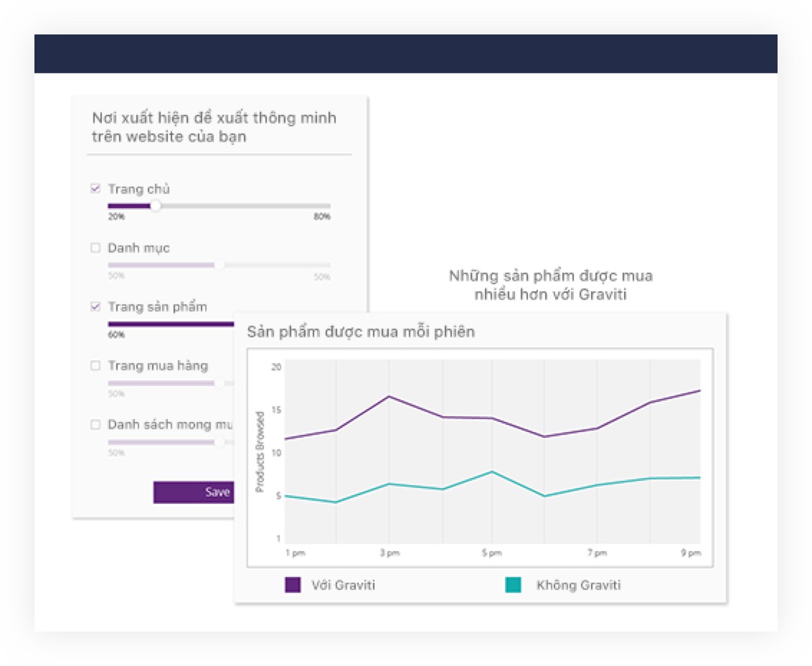
Task: Tick the Trang mua hàng checkbox
Action: [x=95, y=366]
